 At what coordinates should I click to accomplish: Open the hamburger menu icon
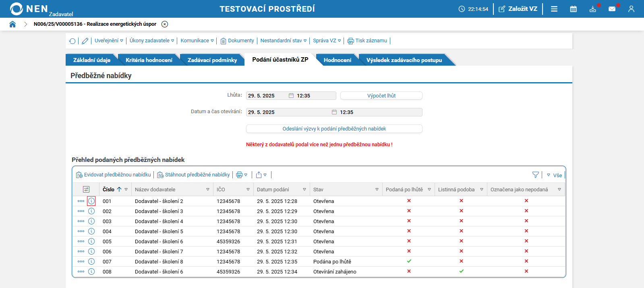554,9
